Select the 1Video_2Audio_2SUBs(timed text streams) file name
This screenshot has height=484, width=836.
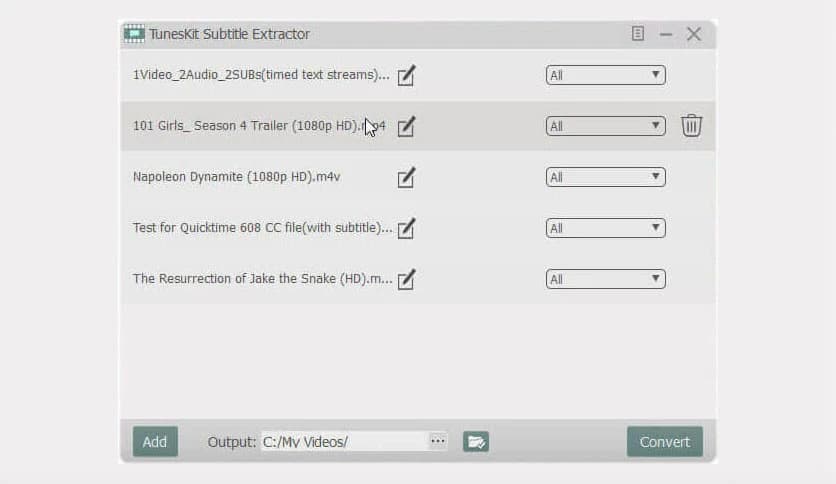click(x=261, y=75)
